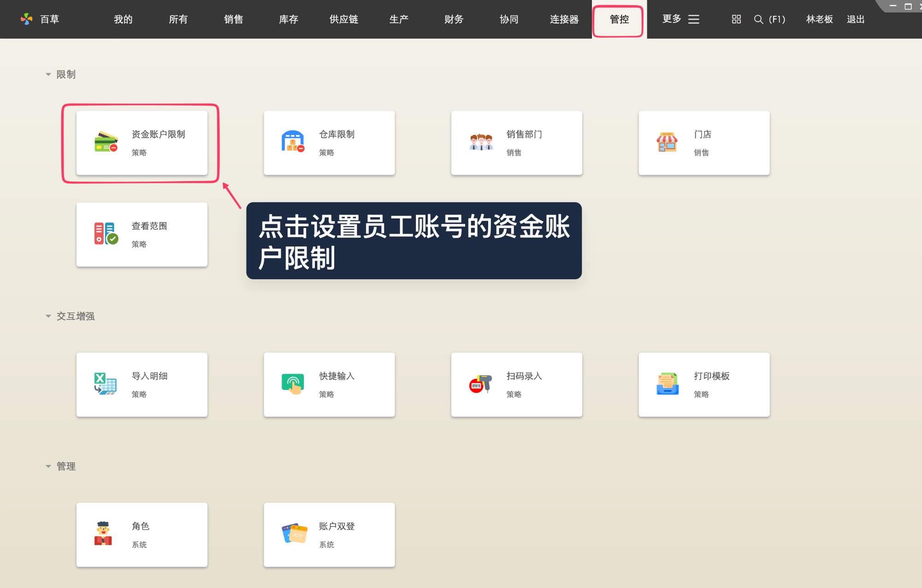Image resolution: width=922 pixels, height=588 pixels.
Task: Open the 角色 role management card
Action: pyautogui.click(x=142, y=535)
